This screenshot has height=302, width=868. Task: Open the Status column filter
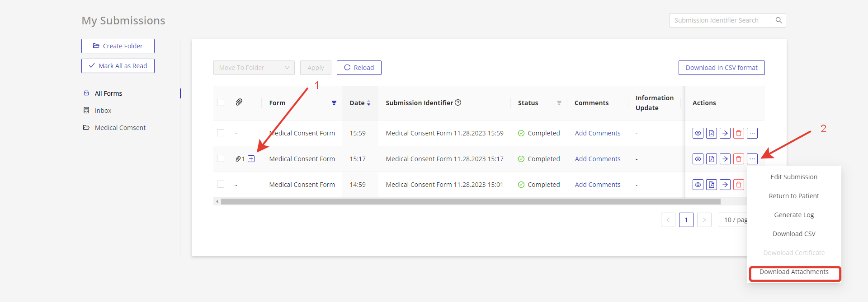[559, 103]
